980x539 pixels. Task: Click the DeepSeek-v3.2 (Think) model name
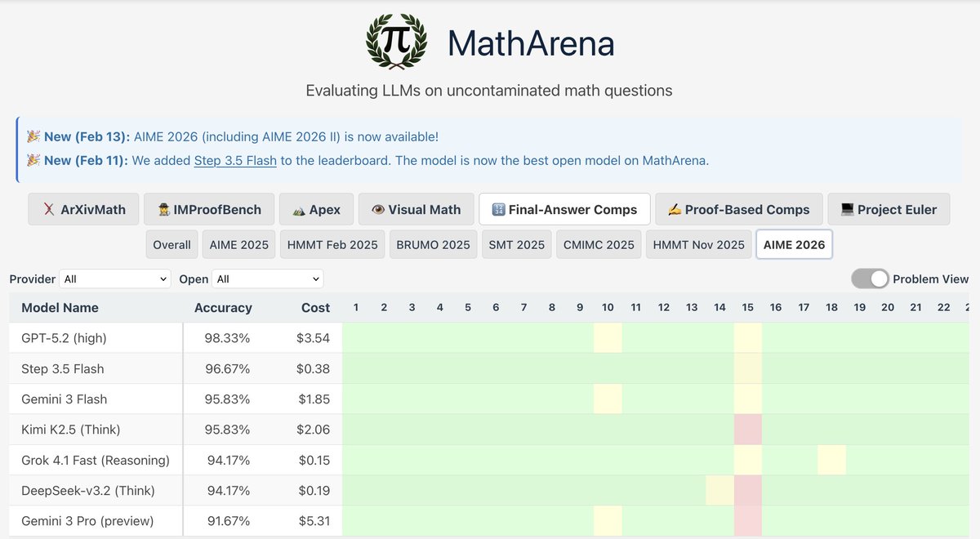click(x=88, y=491)
